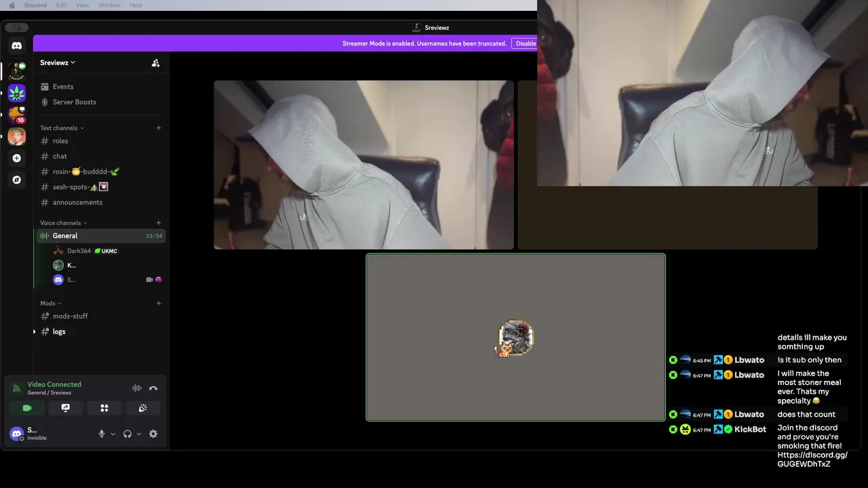Open headphone output options arrow
The width and height of the screenshot is (868, 488).
(x=139, y=434)
